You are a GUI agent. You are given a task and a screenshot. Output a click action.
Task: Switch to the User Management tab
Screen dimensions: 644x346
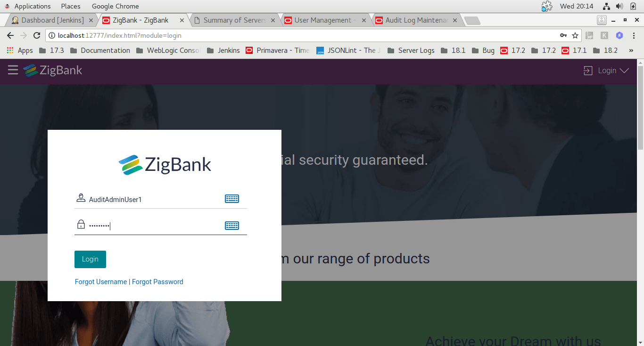point(324,20)
